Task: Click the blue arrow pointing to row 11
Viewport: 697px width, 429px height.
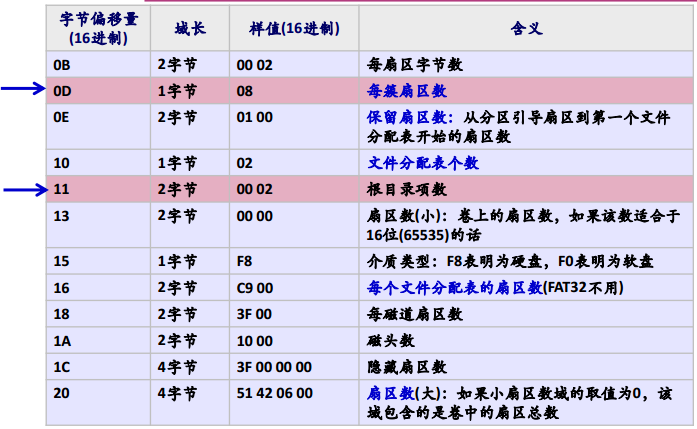Action: [x=21, y=188]
